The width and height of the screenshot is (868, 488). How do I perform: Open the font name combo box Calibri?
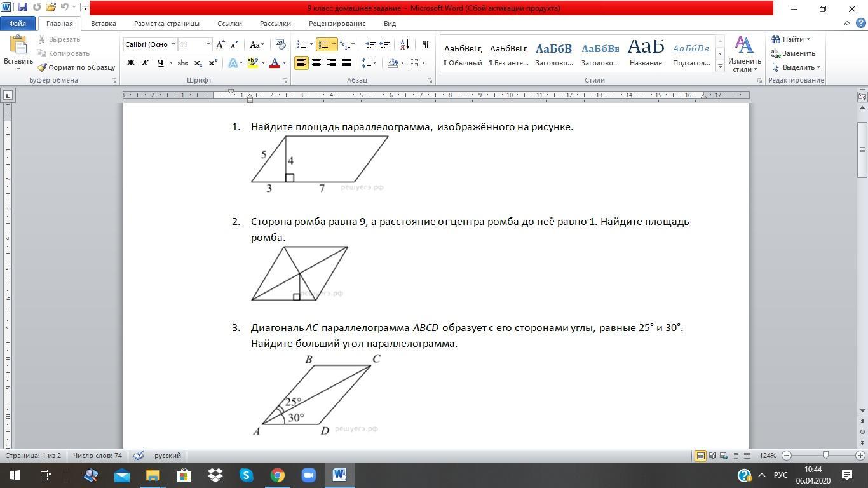tap(150, 44)
